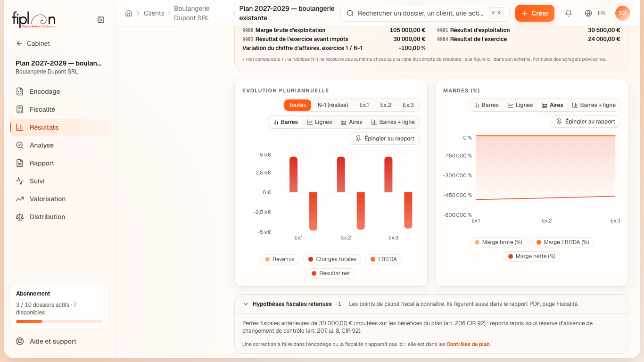This screenshot has width=644, height=362.
Task: Click the back arrow beside Cabinet
Action: pos(19,43)
